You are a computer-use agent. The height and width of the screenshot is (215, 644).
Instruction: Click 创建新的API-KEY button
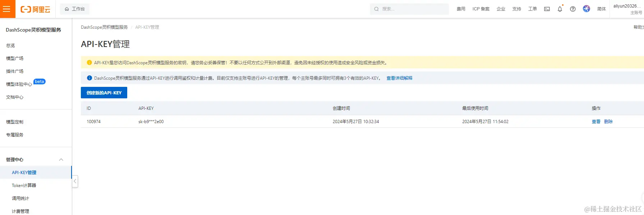pos(104,93)
